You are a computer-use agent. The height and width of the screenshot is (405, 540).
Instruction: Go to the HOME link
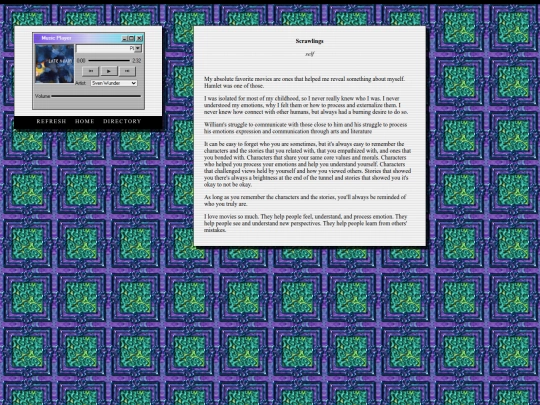point(85,121)
